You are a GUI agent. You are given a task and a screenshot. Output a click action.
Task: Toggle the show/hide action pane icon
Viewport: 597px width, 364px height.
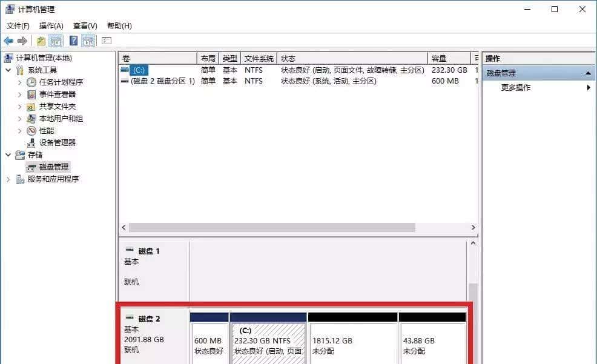click(x=88, y=40)
